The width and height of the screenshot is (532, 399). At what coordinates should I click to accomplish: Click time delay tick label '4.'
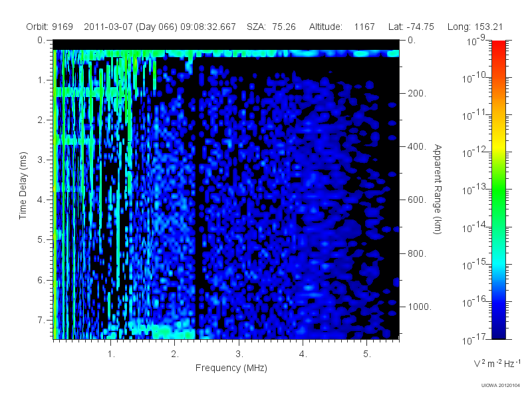(x=41, y=200)
